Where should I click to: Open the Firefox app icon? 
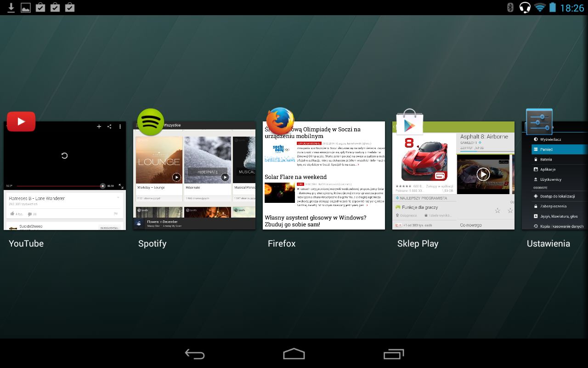pos(280,121)
